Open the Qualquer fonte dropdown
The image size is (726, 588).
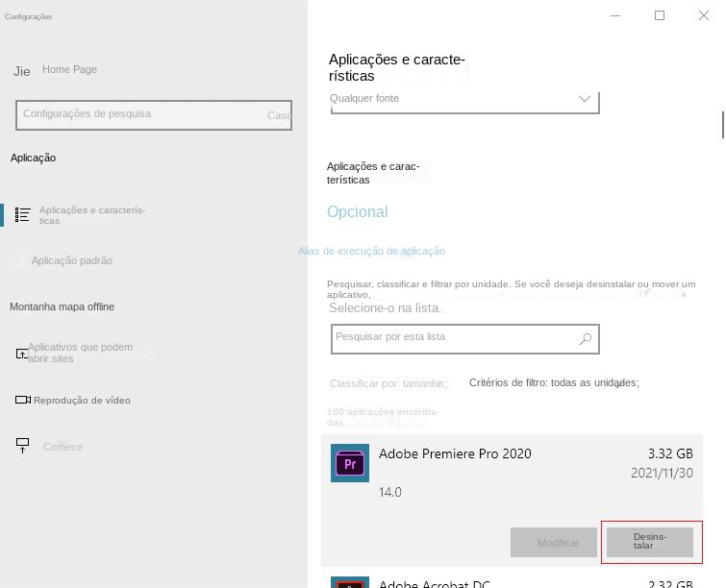[464, 101]
